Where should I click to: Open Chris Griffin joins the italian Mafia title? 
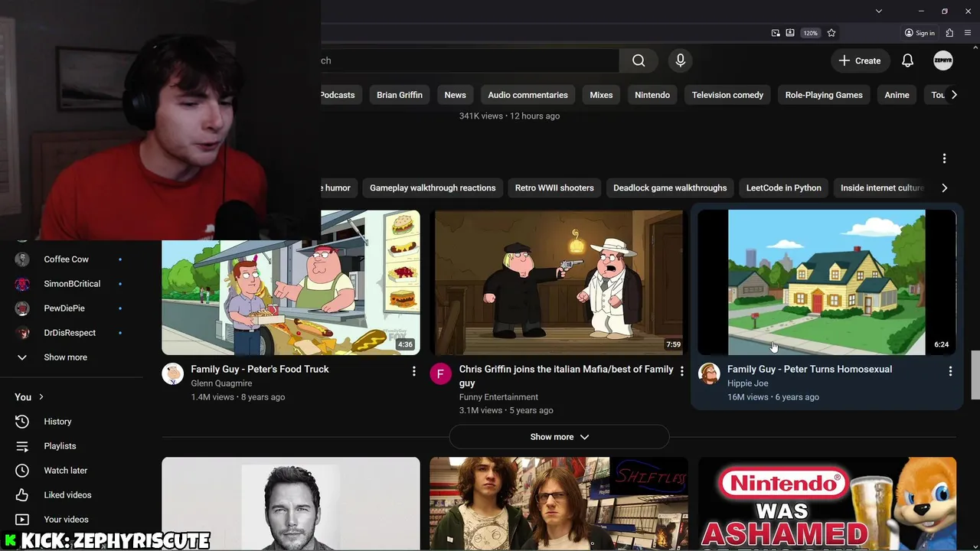566,376
